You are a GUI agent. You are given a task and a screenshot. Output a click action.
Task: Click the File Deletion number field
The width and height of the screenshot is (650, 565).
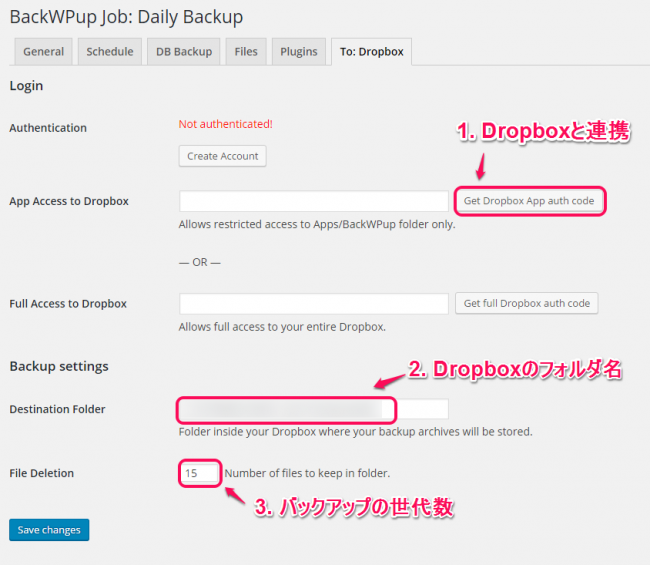[x=199, y=473]
